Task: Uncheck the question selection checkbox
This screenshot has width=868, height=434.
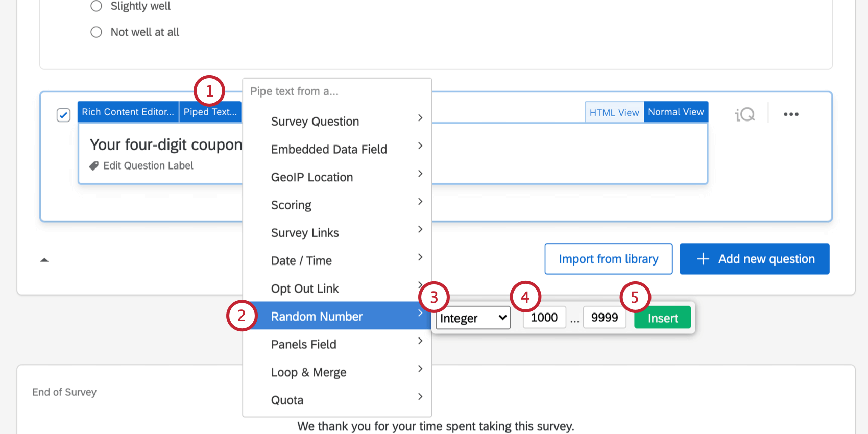Action: pos(63,115)
